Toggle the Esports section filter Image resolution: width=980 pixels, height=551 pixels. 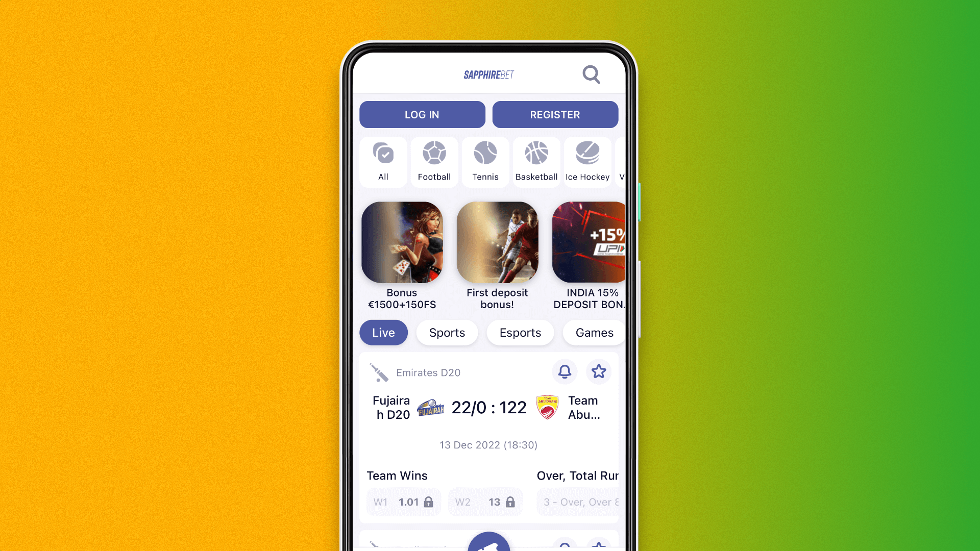point(520,332)
